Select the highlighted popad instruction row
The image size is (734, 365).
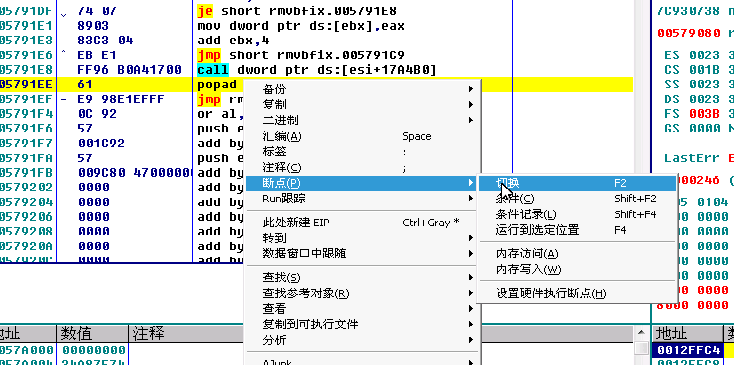tap(316, 84)
